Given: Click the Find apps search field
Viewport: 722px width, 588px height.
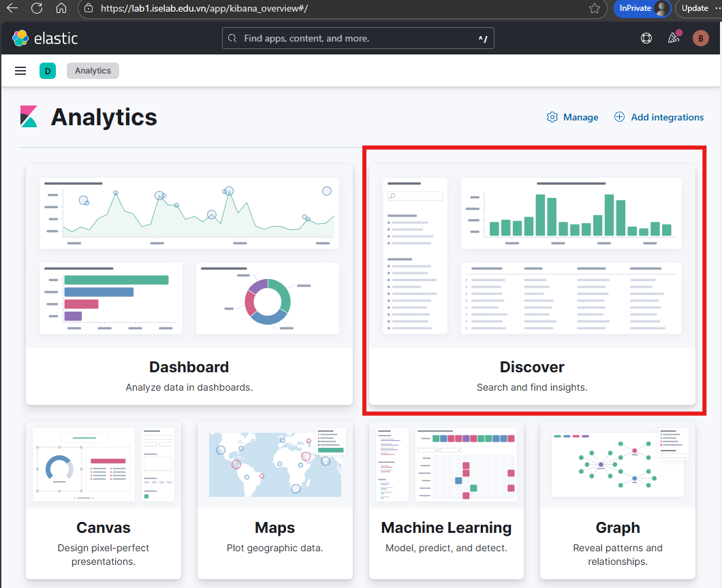Looking at the screenshot, I should click(358, 38).
